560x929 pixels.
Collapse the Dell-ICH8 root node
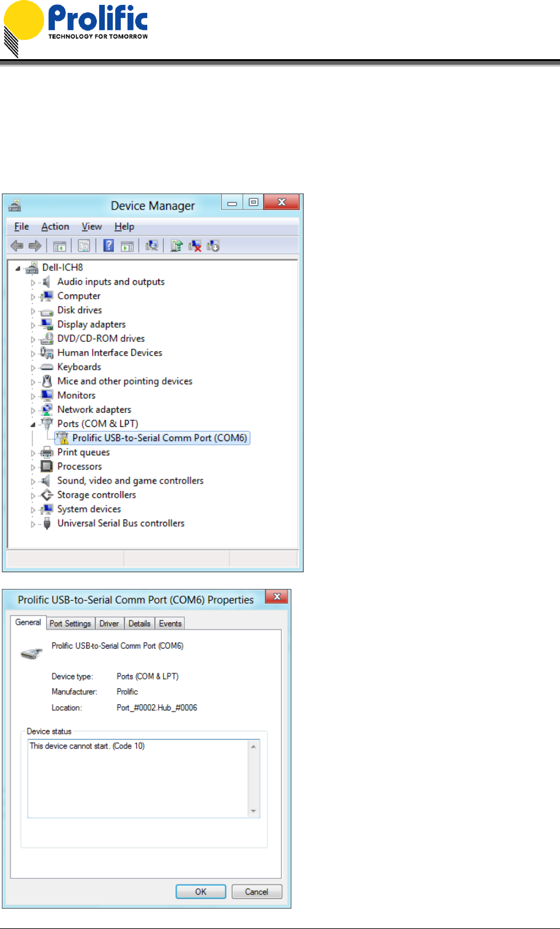(x=18, y=268)
